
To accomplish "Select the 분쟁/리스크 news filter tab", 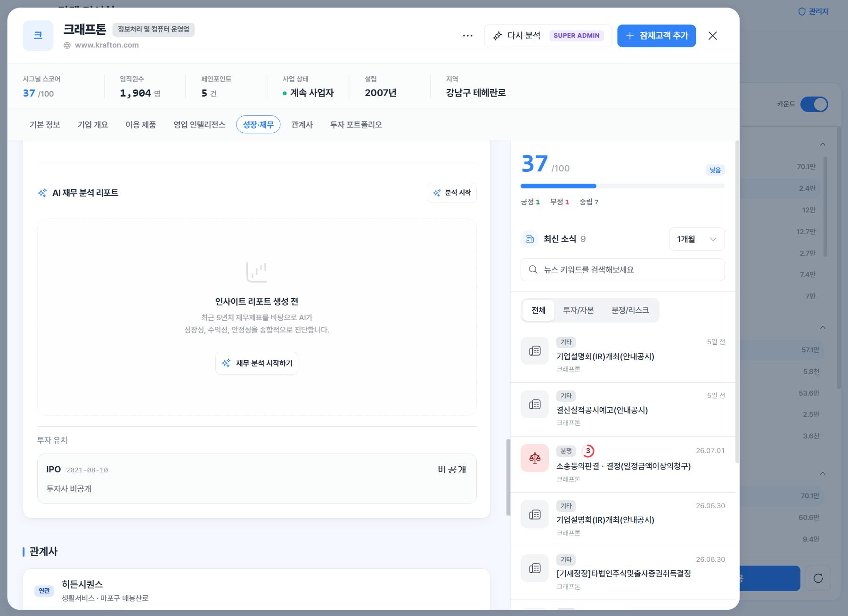I will (630, 310).
